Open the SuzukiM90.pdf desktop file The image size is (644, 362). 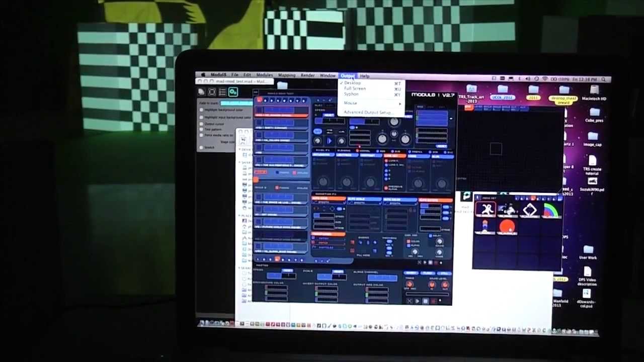[x=592, y=185]
